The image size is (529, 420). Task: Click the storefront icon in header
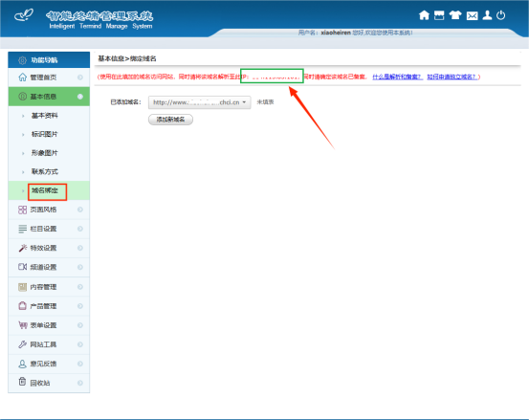(439, 15)
